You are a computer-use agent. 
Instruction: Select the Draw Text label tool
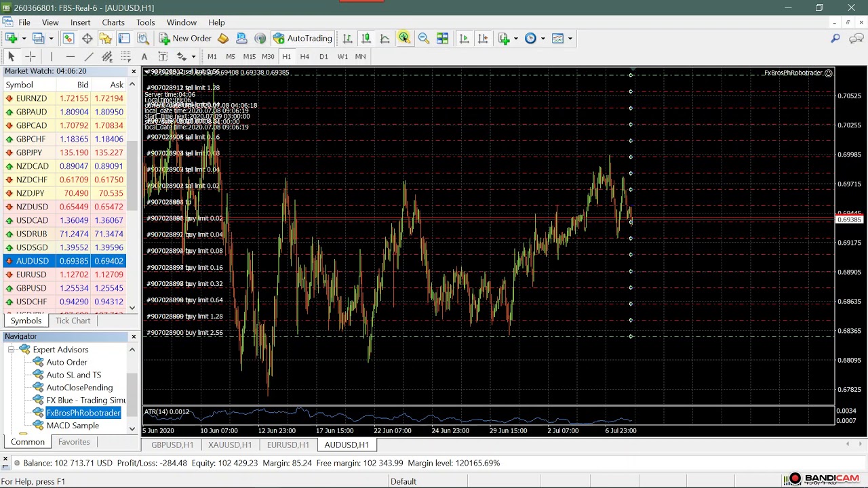(144, 57)
